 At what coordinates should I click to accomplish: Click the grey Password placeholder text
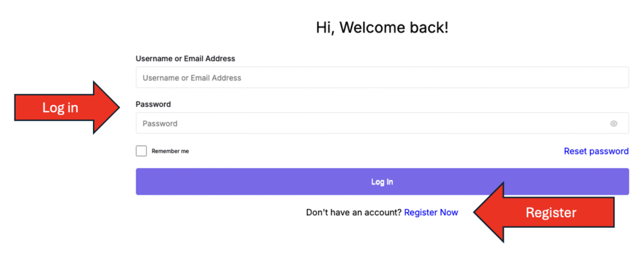160,123
